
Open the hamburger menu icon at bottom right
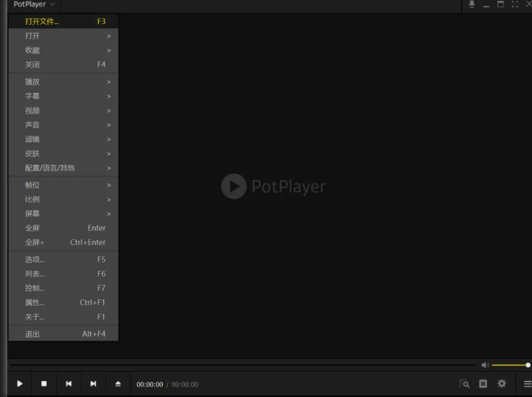tap(528, 384)
